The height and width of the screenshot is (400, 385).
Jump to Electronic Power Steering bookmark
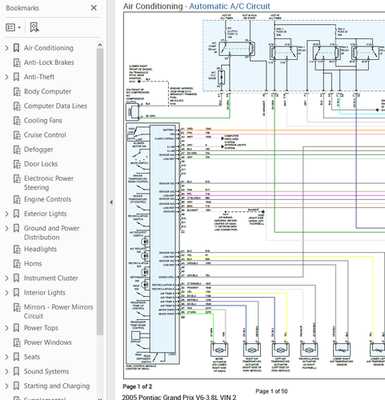49,183
